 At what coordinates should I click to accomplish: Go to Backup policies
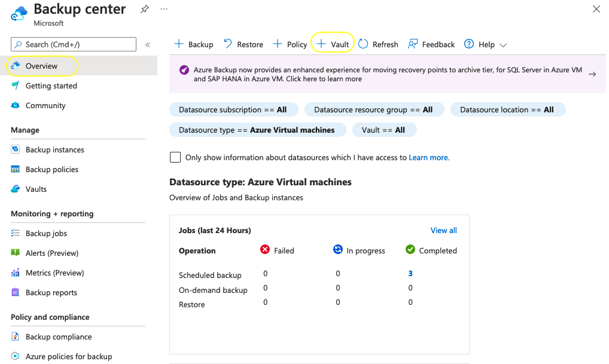(52, 170)
